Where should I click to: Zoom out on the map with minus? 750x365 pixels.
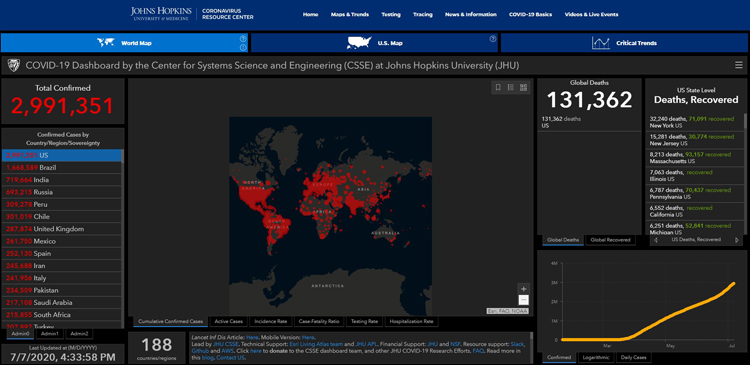tap(523, 300)
